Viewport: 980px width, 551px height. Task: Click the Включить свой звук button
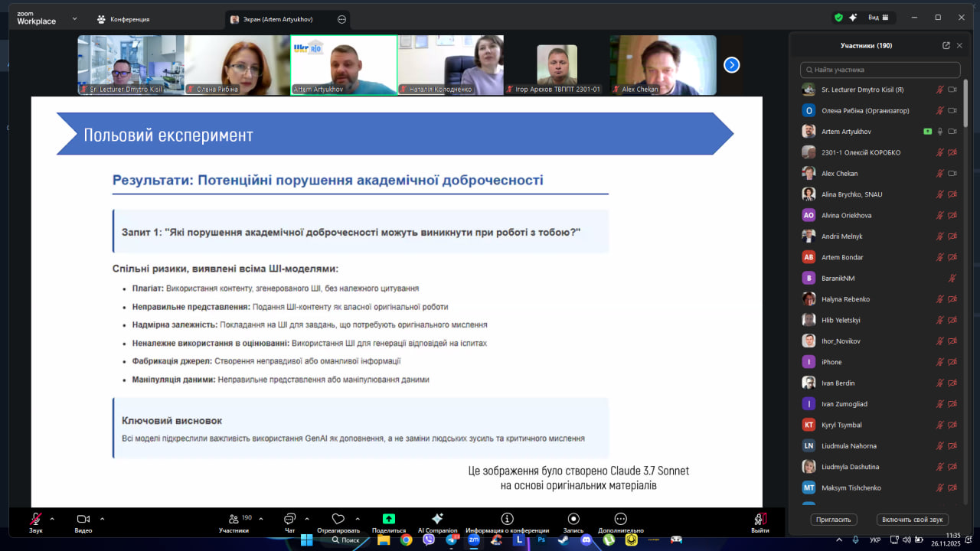click(x=912, y=520)
